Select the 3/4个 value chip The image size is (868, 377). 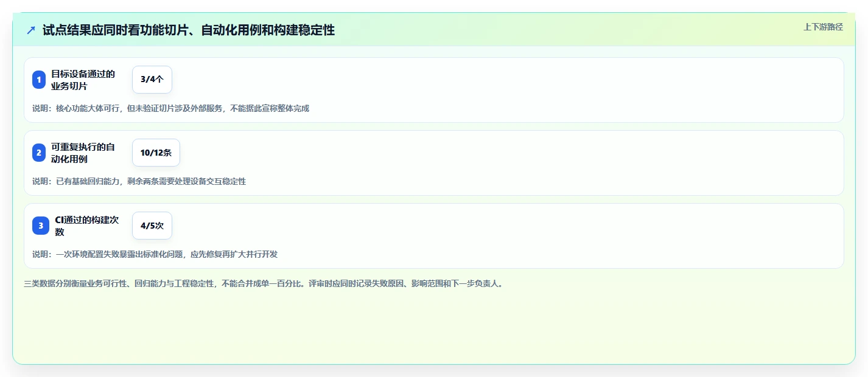pos(152,80)
